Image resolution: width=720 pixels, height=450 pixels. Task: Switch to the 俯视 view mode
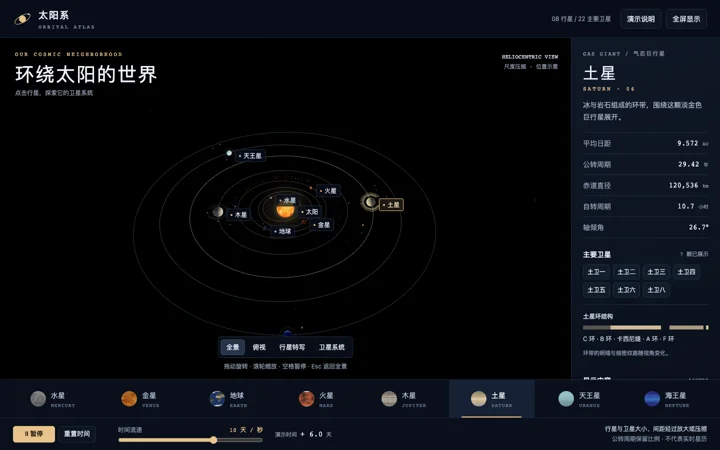[259, 347]
